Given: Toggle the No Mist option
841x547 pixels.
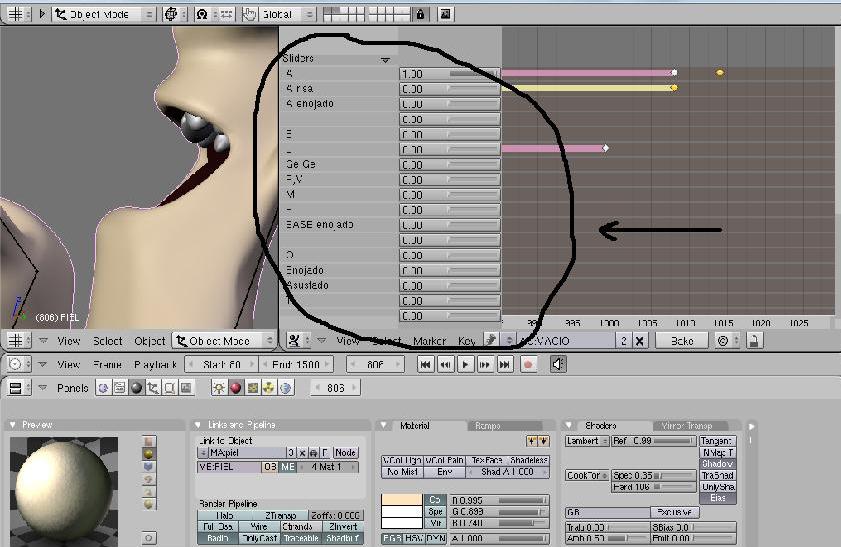Looking at the screenshot, I should [402, 472].
